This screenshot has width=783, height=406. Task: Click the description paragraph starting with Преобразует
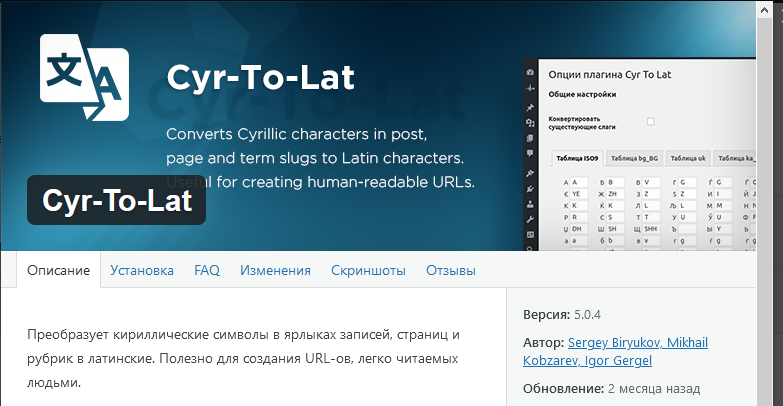click(243, 359)
